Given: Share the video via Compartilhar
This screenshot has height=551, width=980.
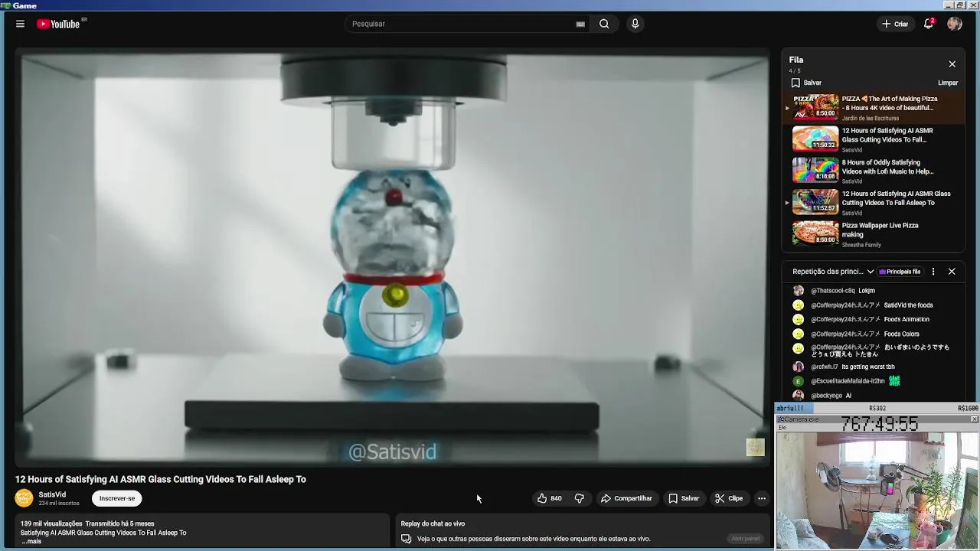Looking at the screenshot, I should (626, 498).
